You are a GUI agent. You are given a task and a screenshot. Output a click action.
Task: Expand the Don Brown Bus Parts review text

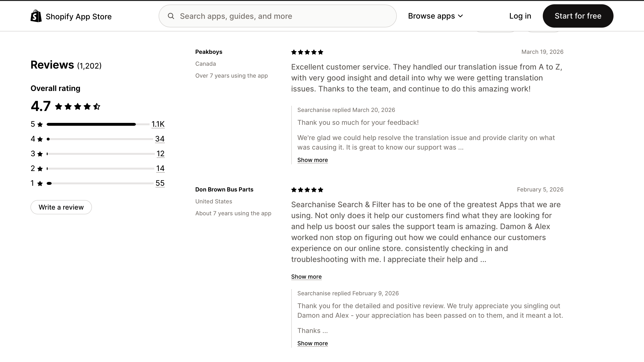[x=306, y=277]
